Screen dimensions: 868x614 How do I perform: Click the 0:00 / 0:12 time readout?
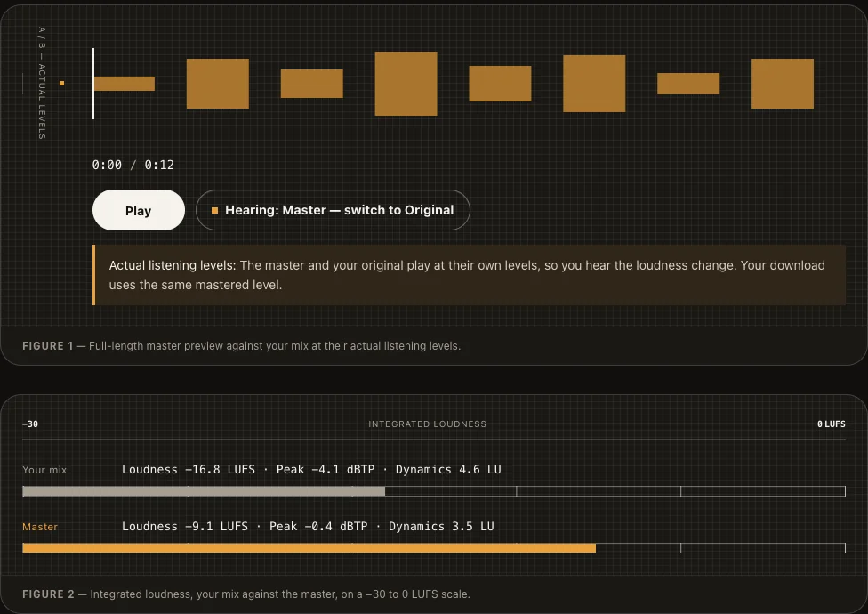click(x=133, y=165)
